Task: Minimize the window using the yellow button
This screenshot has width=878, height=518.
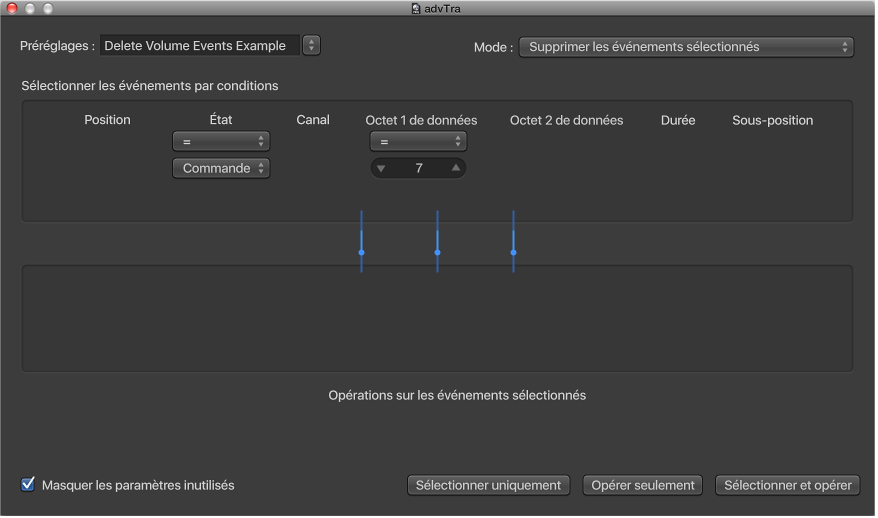Action: (30, 8)
